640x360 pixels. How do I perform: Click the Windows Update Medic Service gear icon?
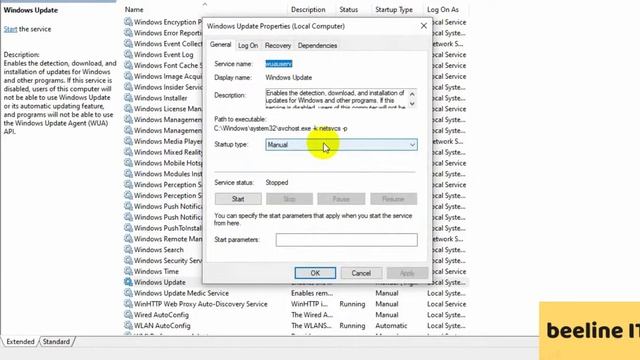pos(128,293)
